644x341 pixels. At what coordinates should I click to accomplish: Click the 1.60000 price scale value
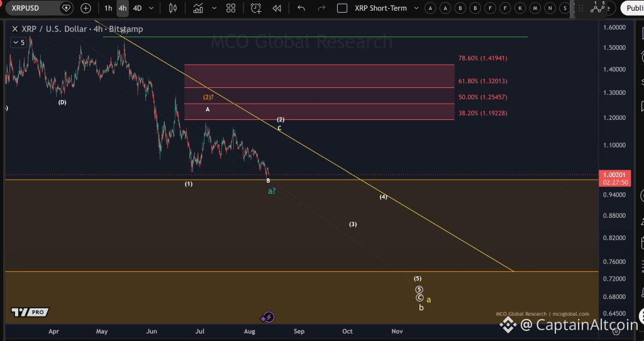(x=614, y=28)
